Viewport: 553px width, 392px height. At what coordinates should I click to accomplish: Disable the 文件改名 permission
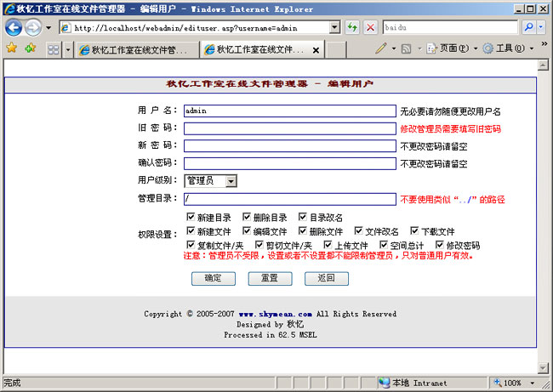click(x=359, y=230)
